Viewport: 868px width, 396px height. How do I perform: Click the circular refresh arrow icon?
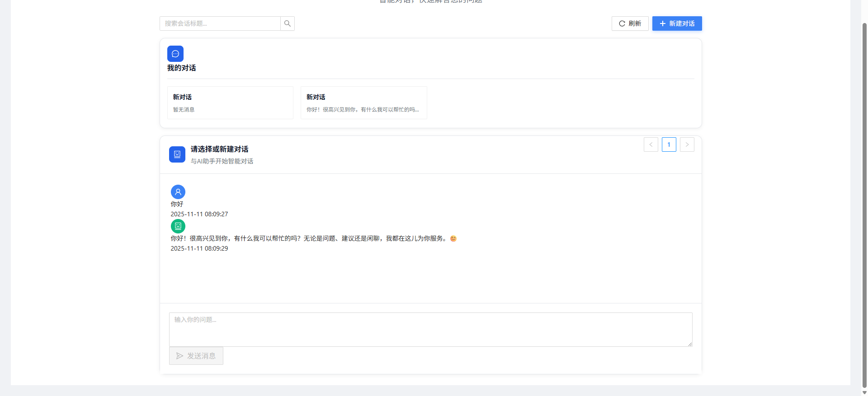(622, 23)
